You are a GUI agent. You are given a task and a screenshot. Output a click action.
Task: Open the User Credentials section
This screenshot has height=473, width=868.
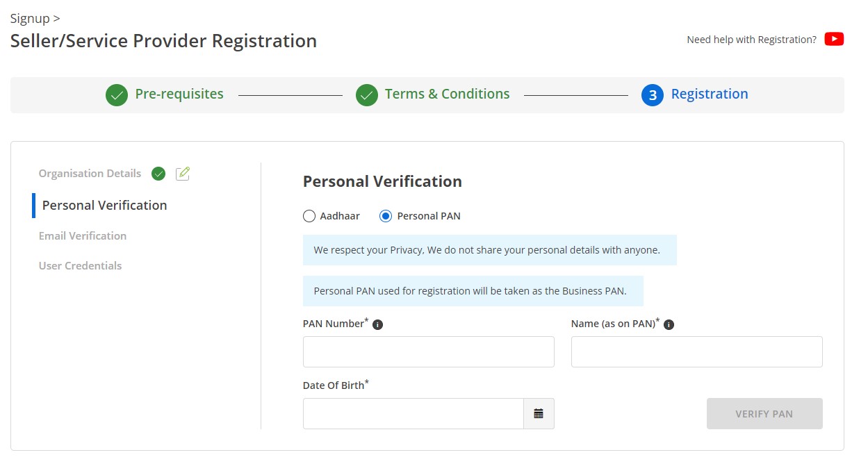80,265
